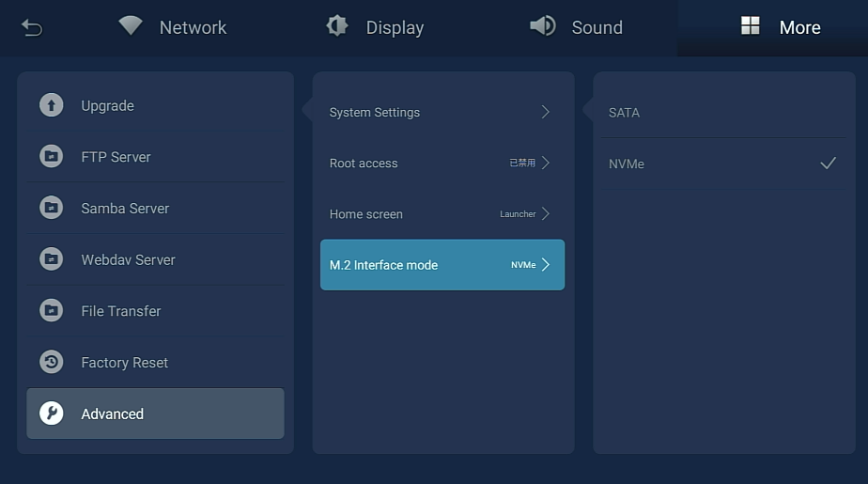This screenshot has height=484, width=868.
Task: Click the File Transfer folder icon
Action: [x=51, y=310]
